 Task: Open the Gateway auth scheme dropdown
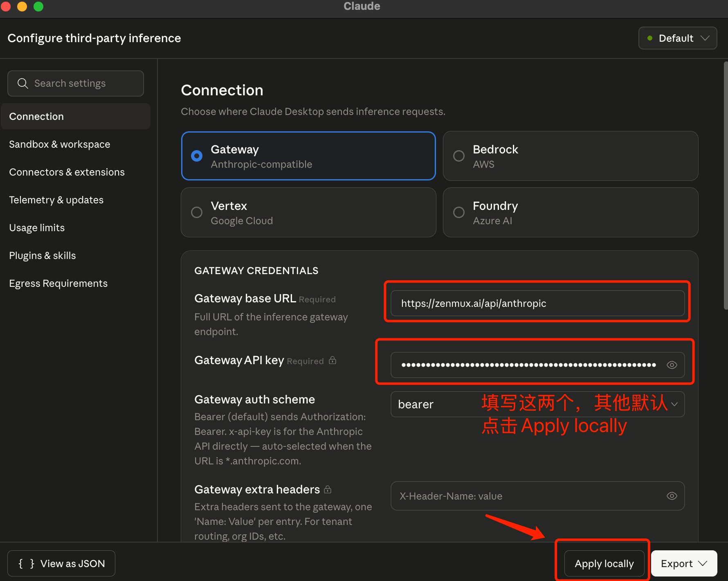click(537, 404)
